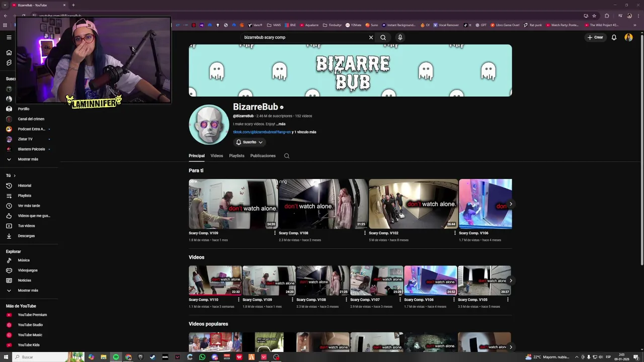Open the Suscrito dropdown
Image resolution: width=644 pixels, height=362 pixels.
(x=250, y=142)
